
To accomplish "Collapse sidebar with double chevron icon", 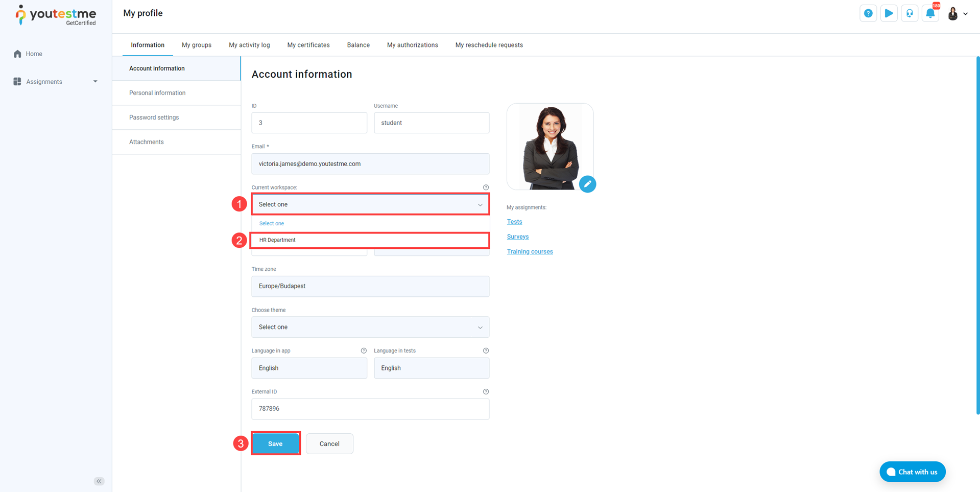I will click(99, 481).
